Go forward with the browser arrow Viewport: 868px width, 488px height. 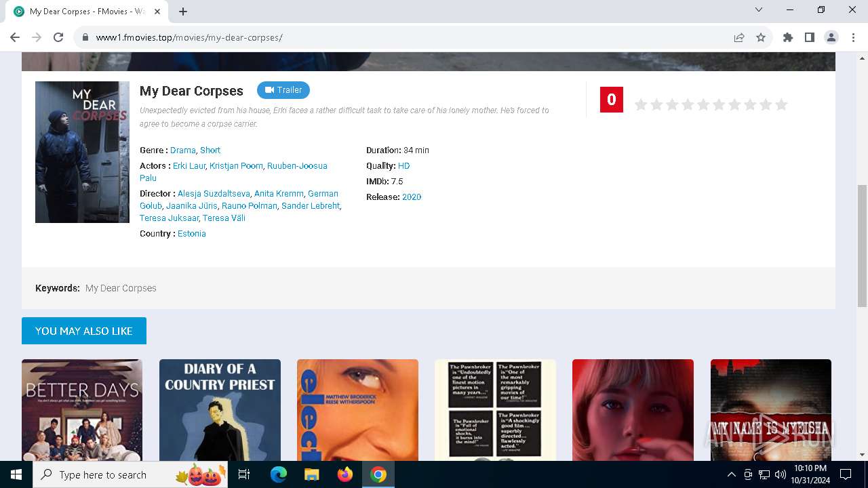[x=37, y=37]
